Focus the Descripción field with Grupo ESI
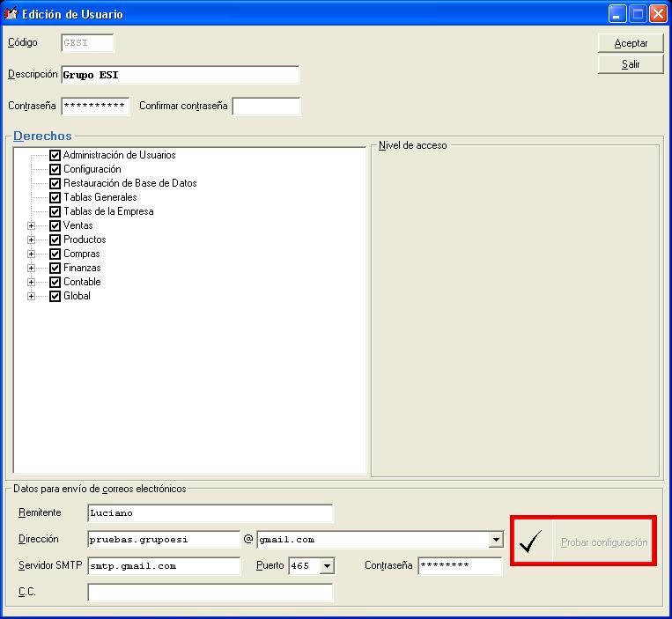672x619 pixels. tap(180, 75)
